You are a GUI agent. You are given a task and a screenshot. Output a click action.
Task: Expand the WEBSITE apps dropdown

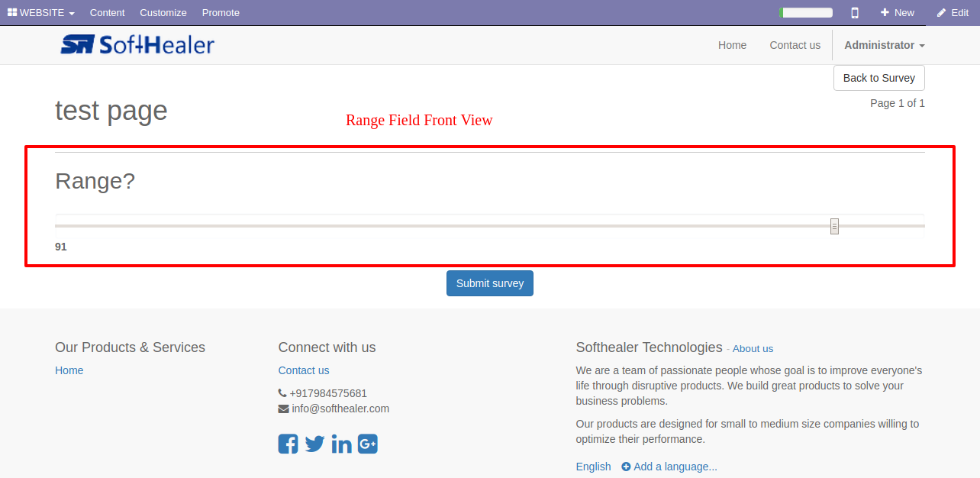(41, 13)
